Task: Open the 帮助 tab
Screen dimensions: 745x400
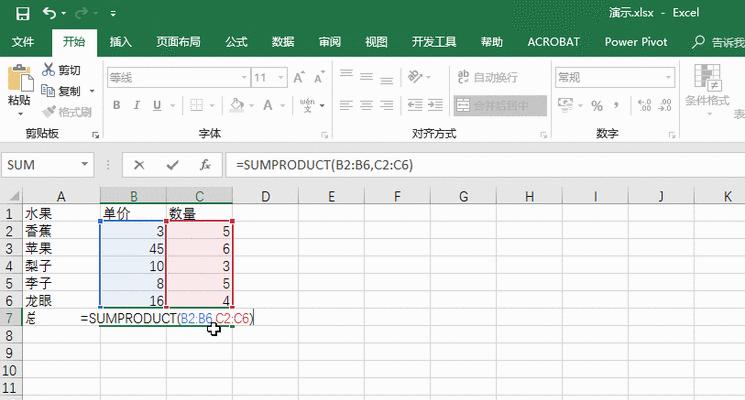Action: click(x=491, y=42)
